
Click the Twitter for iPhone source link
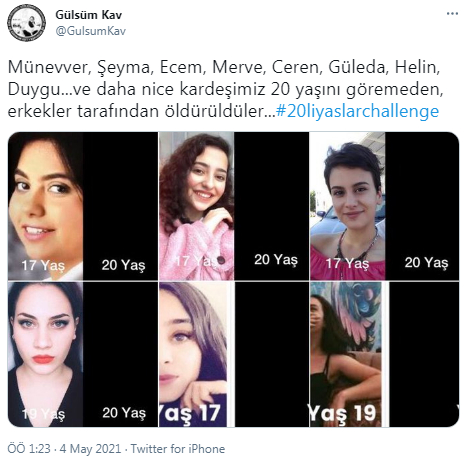(x=178, y=448)
